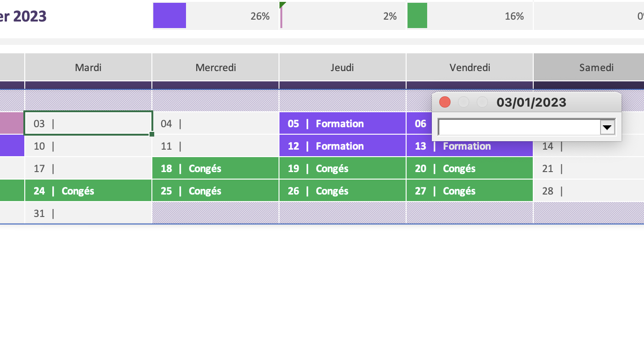Open the dropdown arrow in the date popup
Image resolution: width=644 pixels, height=361 pixels.
tap(608, 127)
